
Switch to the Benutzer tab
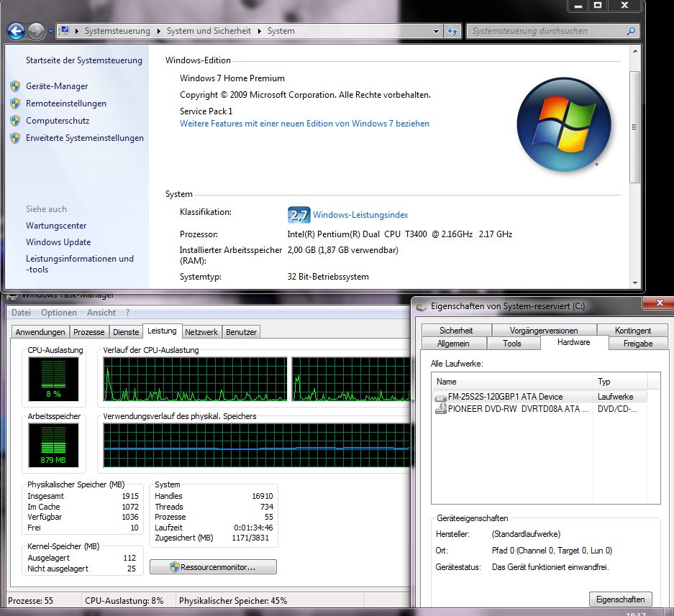coord(241,332)
